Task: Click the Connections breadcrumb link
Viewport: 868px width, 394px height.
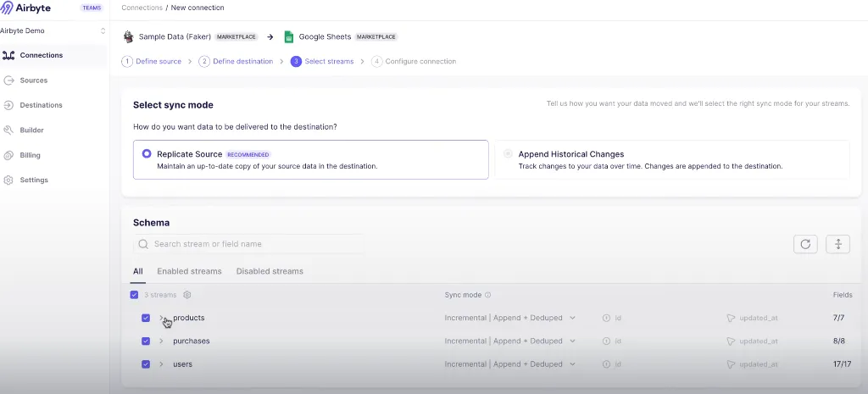Action: [x=142, y=8]
